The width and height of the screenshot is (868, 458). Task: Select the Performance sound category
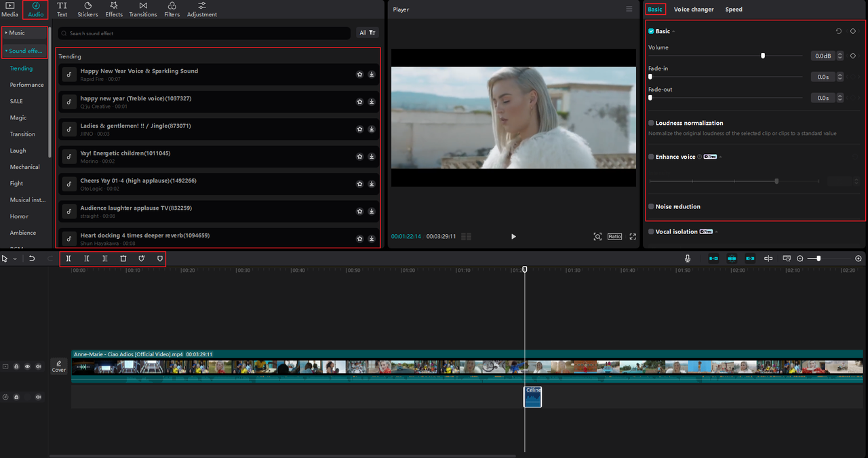27,85
